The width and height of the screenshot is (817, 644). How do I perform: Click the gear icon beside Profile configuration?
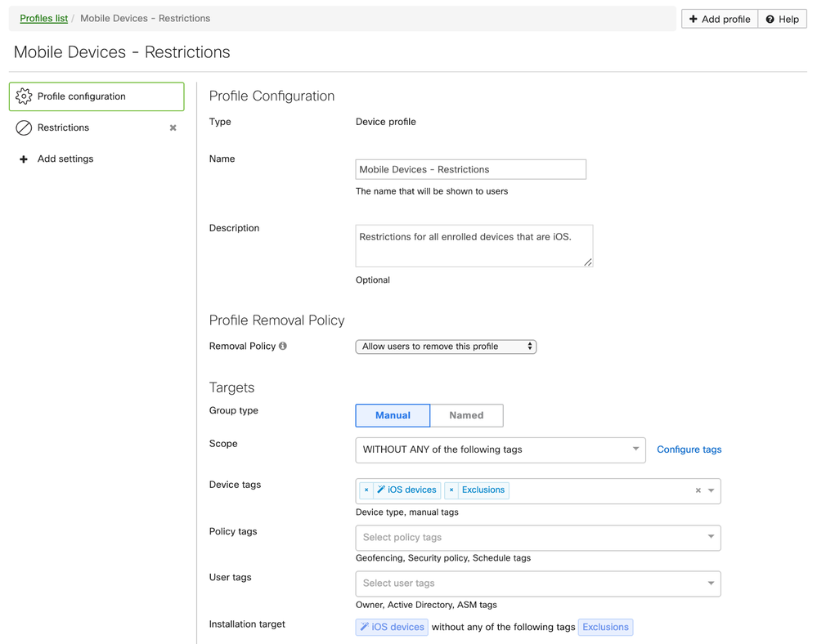[x=24, y=96]
